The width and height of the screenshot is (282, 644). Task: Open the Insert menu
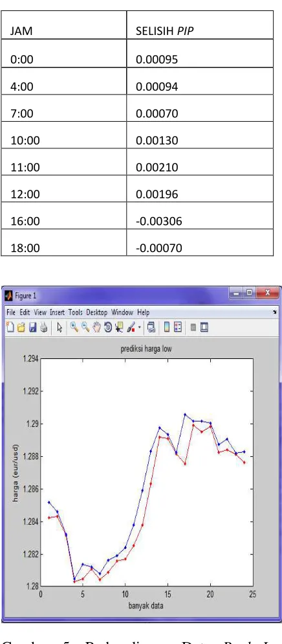[x=58, y=312]
